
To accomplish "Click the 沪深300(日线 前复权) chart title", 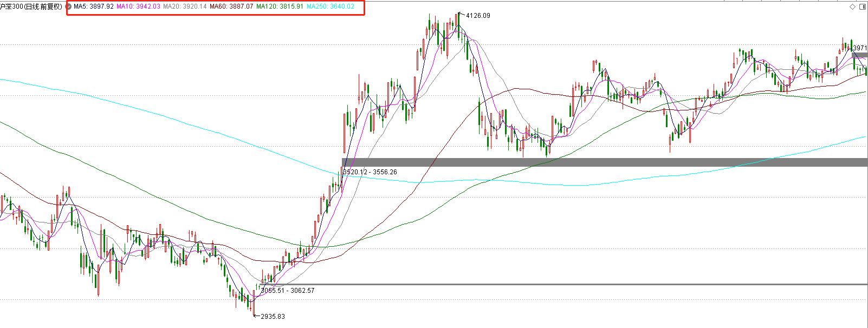I will click(32, 6).
